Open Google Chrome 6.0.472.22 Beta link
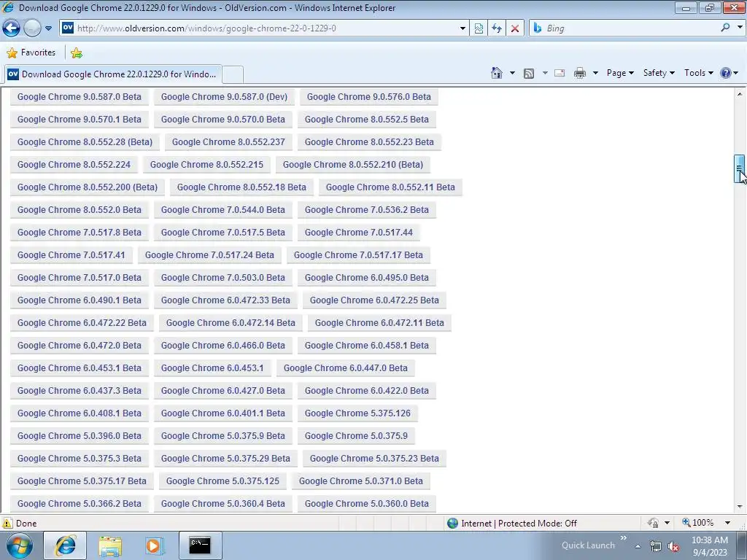747x560 pixels. click(x=82, y=323)
